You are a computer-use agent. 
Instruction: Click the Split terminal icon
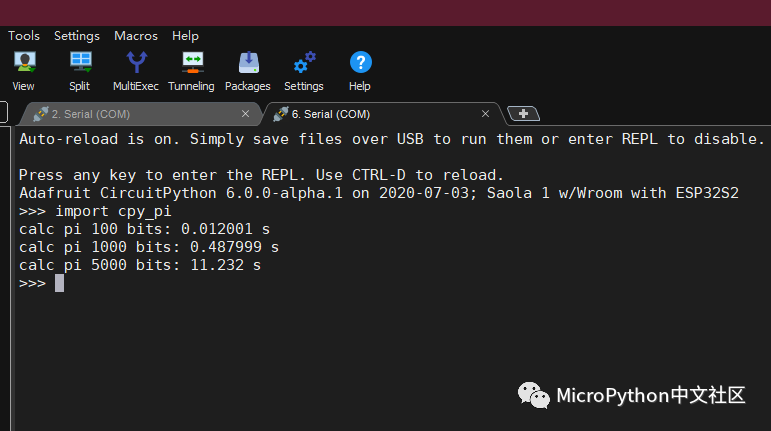[x=80, y=64]
